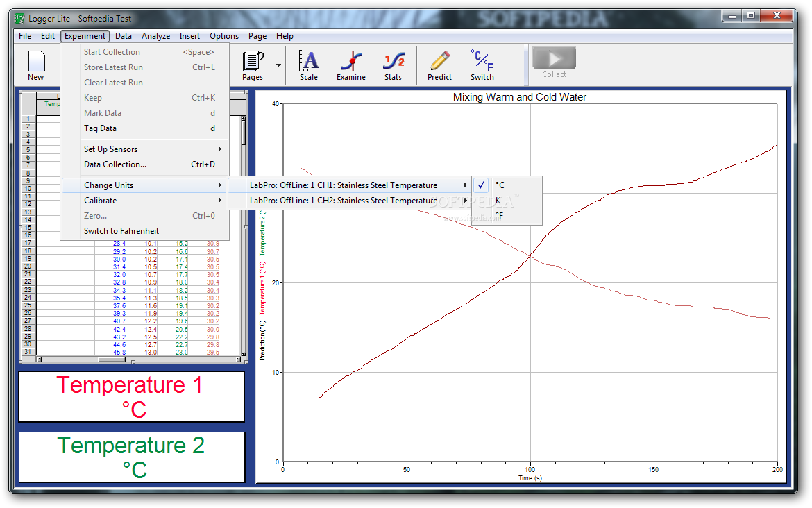Click the Temperature 1 (°C) axis label
812x508 pixels.
pyautogui.click(x=262, y=288)
